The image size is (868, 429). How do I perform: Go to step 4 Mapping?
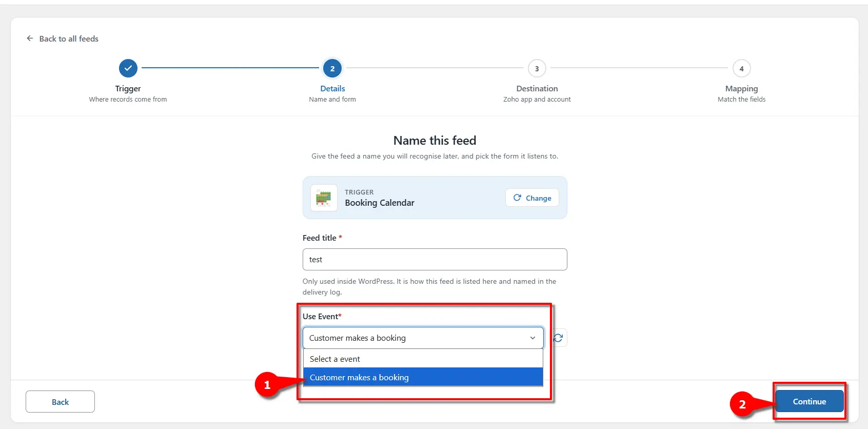741,68
